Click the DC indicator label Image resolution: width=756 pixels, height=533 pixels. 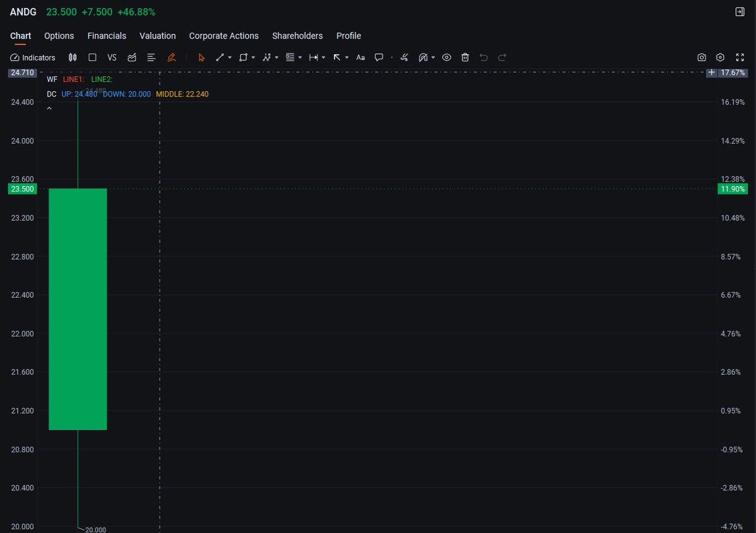[52, 94]
